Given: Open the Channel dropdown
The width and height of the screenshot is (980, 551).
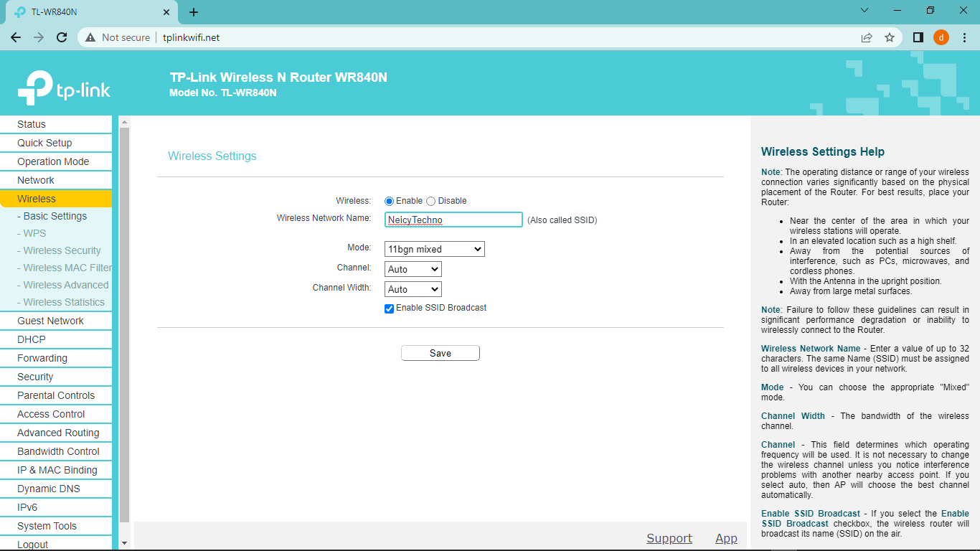Looking at the screenshot, I should coord(413,269).
